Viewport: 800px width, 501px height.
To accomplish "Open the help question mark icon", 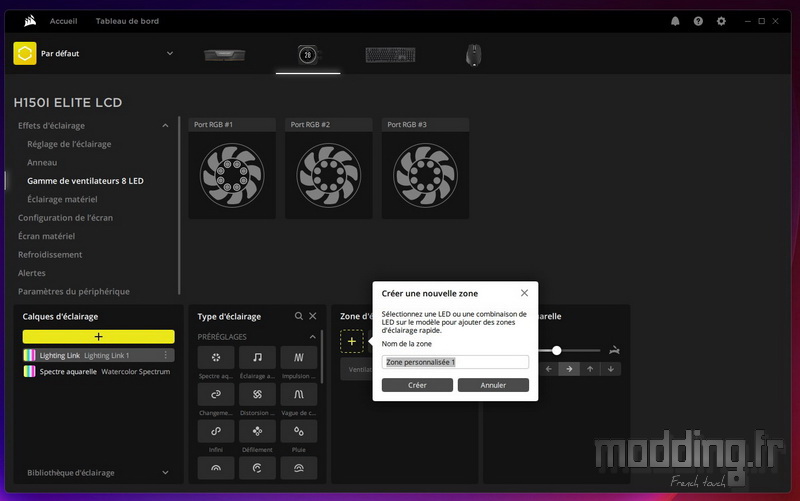I will [698, 21].
